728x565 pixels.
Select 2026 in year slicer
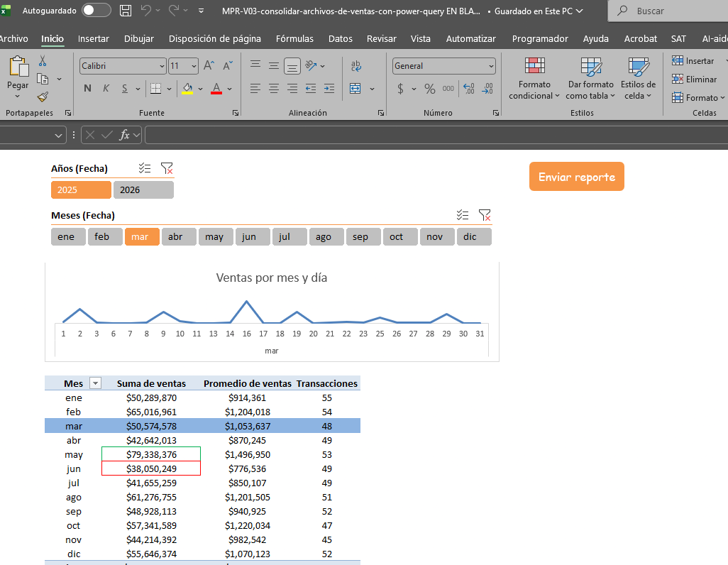coord(143,190)
